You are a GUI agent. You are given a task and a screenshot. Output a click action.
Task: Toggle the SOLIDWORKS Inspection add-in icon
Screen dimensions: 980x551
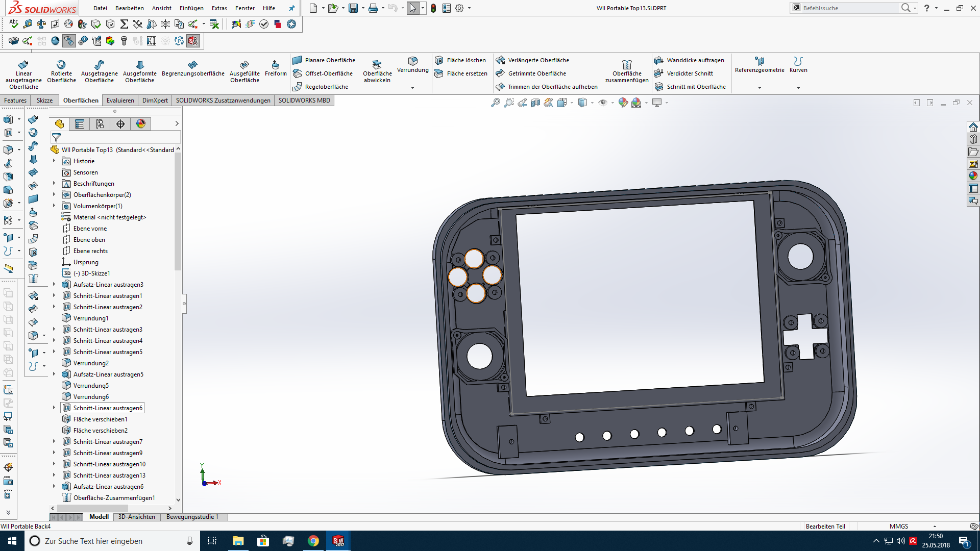(x=193, y=41)
